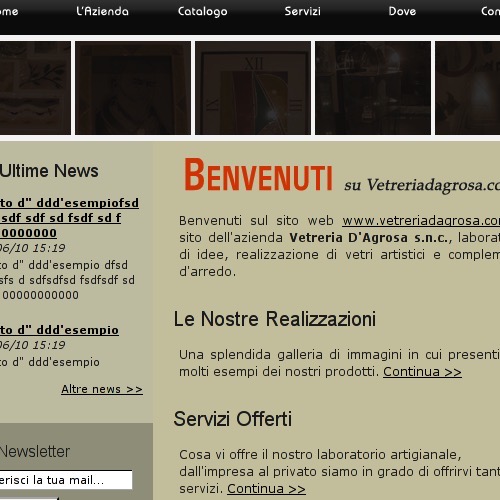500x500 pixels.
Task: Open news headline ending with 0000000
Action: point(69,218)
